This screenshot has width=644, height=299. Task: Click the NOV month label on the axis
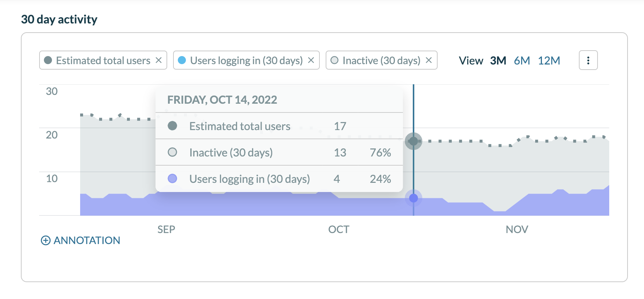pos(517,229)
